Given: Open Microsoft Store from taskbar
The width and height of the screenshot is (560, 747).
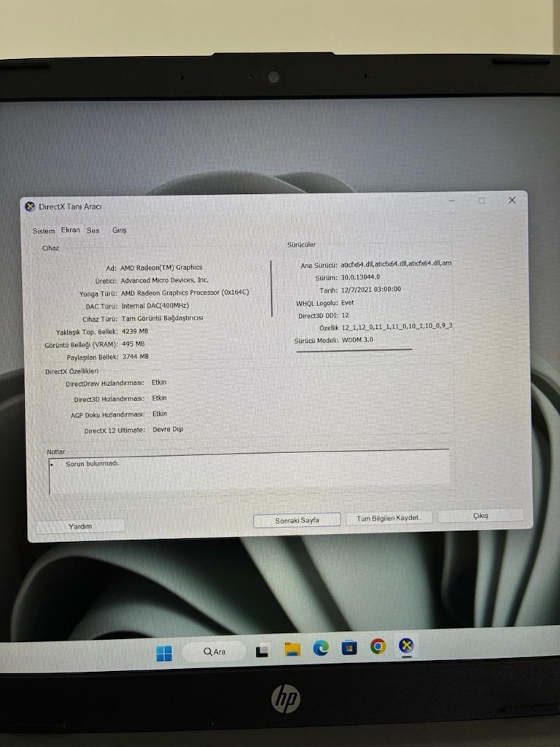Looking at the screenshot, I should [x=349, y=648].
